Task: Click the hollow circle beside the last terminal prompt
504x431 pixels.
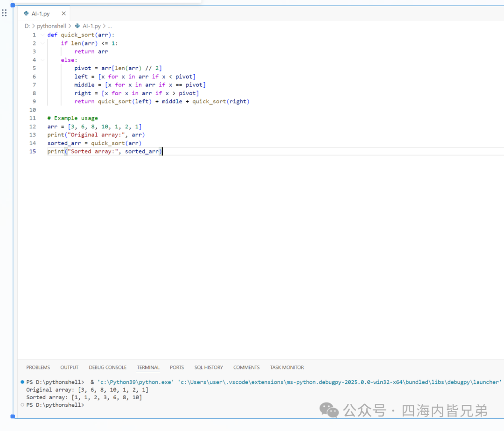Action: click(22, 405)
